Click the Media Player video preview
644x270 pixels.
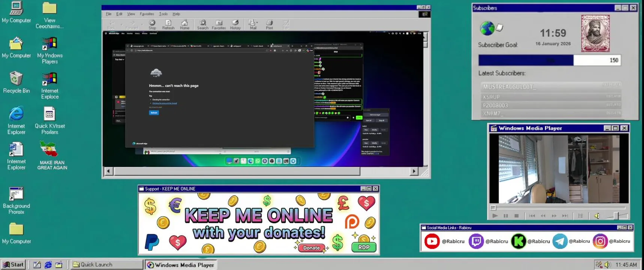559,169
